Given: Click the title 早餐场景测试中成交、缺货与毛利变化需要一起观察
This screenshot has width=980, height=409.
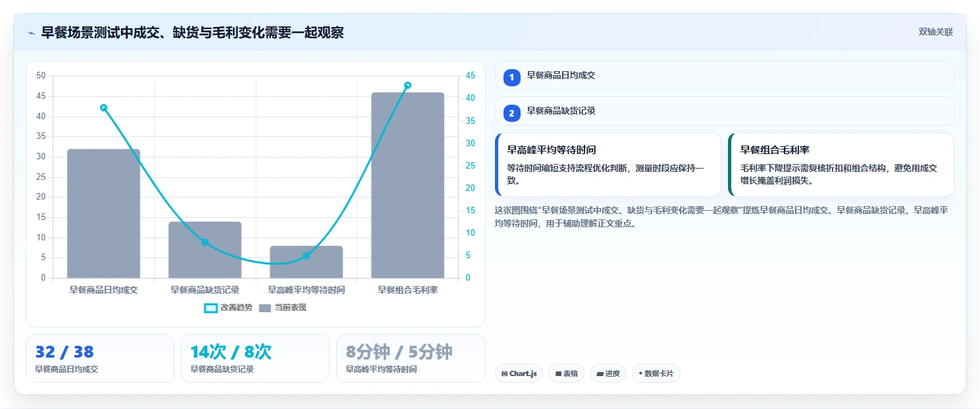Looking at the screenshot, I should (x=192, y=32).
